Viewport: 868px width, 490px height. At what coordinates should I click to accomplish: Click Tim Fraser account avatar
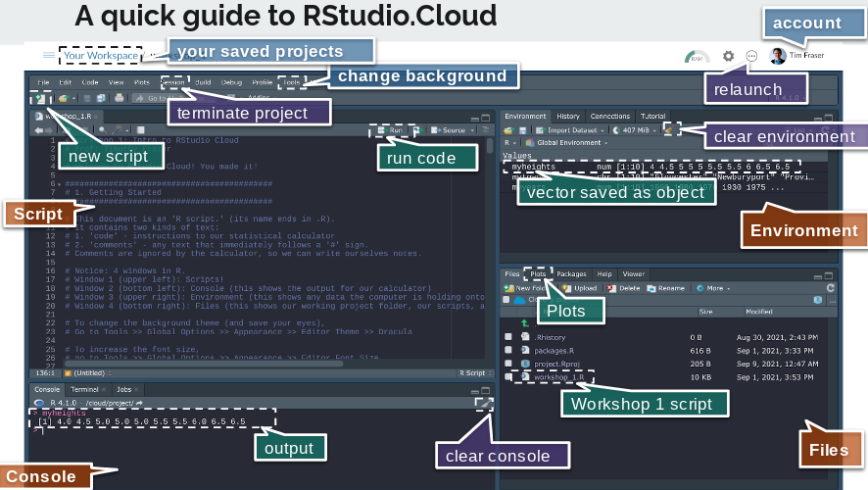[x=778, y=56]
